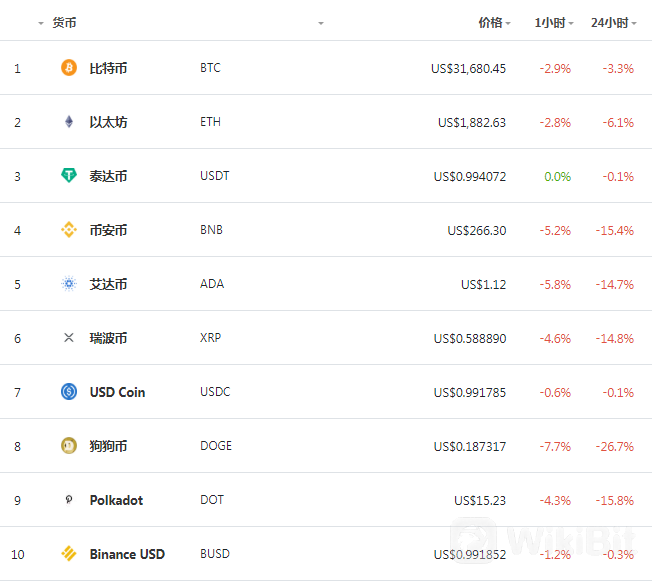652x582 pixels.
Task: Sort by 价格 column arrow
Action: coord(508,23)
